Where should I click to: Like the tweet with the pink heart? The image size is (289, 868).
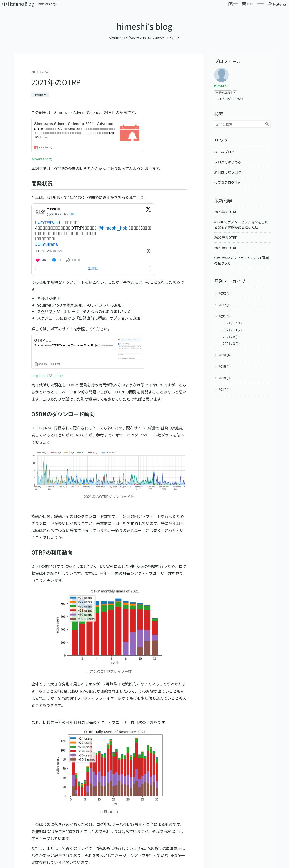click(38, 260)
